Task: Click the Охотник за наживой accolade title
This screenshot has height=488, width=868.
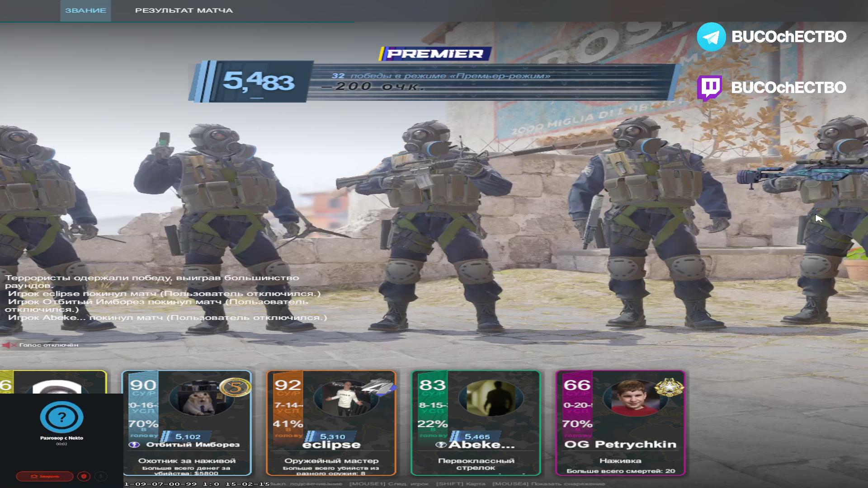Action: coord(187,461)
